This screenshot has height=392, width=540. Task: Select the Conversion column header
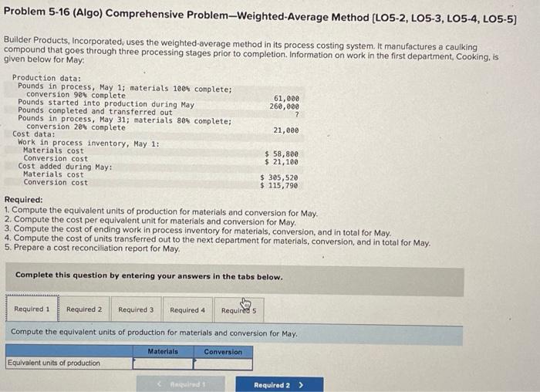coord(223,352)
